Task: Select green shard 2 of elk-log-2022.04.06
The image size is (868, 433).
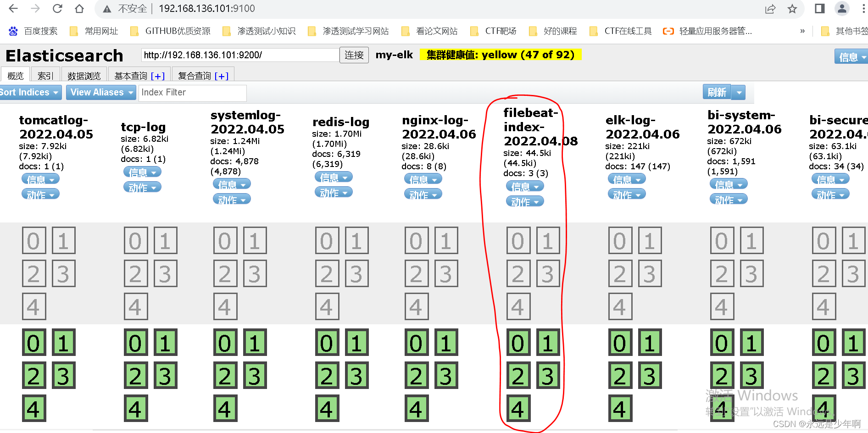Action: tap(620, 376)
